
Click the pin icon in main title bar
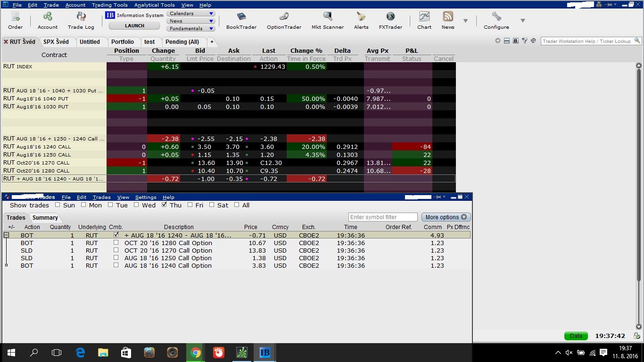610,5
